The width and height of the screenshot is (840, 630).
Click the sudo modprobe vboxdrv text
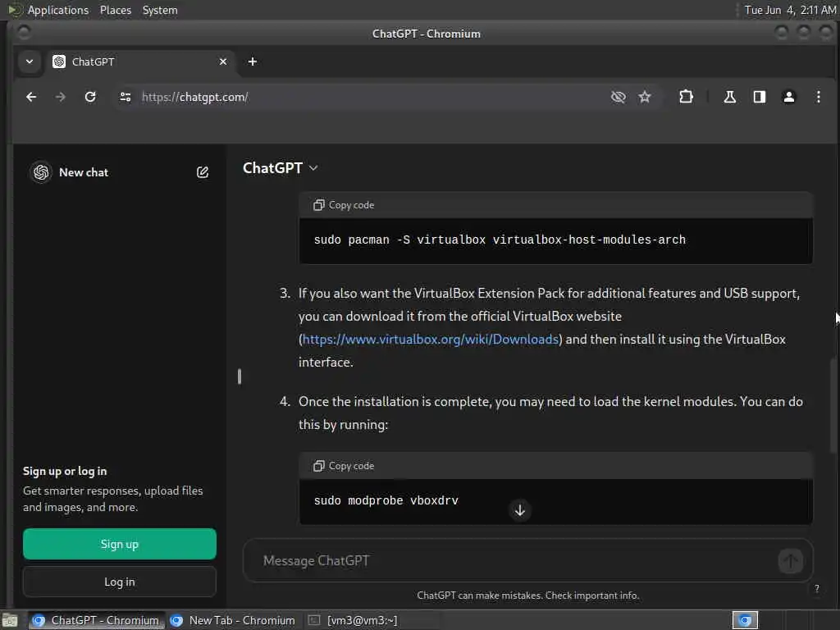(386, 500)
